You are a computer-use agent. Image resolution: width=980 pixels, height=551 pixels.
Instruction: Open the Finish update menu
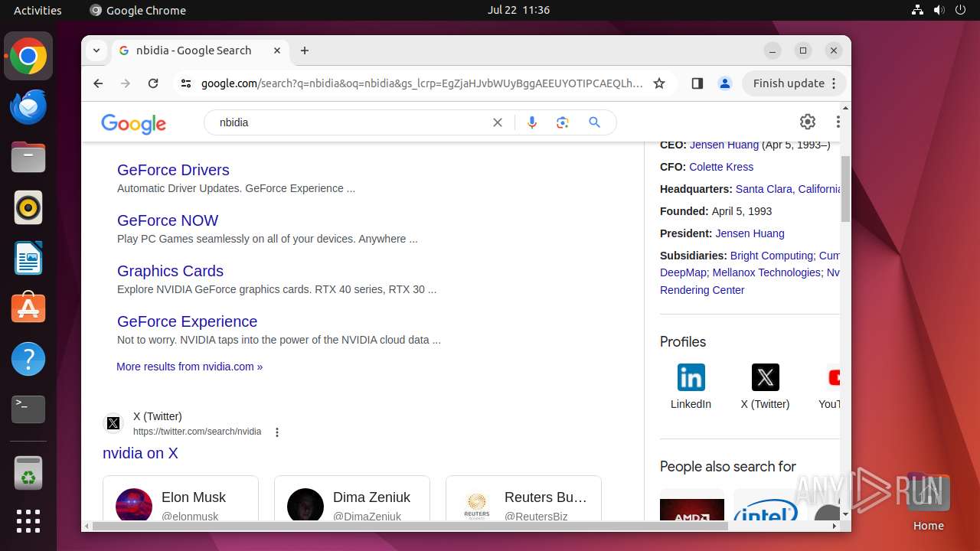point(794,83)
